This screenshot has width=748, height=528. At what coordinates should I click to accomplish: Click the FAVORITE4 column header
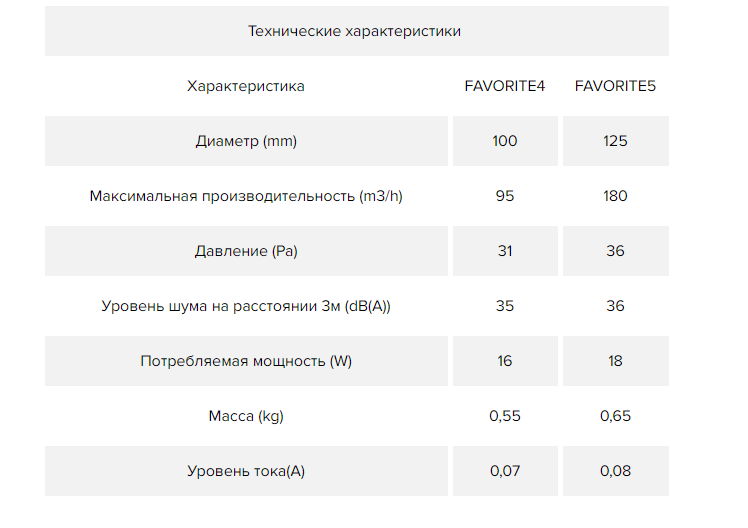tap(505, 86)
